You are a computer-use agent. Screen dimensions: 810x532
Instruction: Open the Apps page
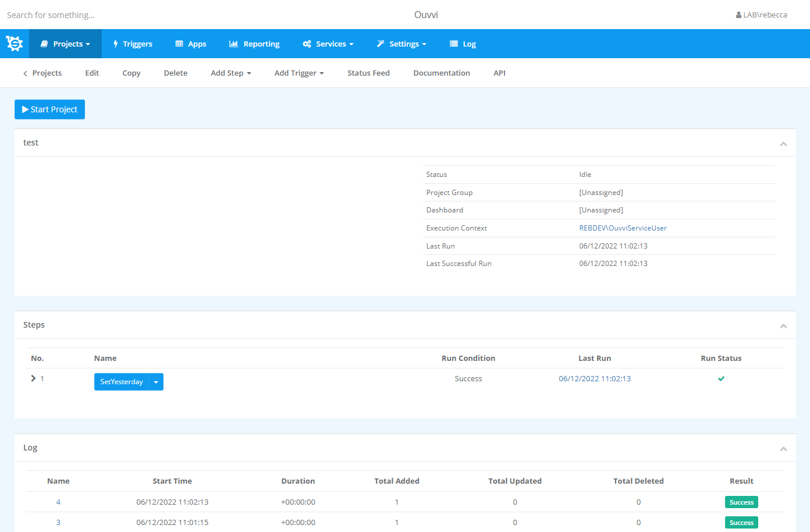coord(191,44)
